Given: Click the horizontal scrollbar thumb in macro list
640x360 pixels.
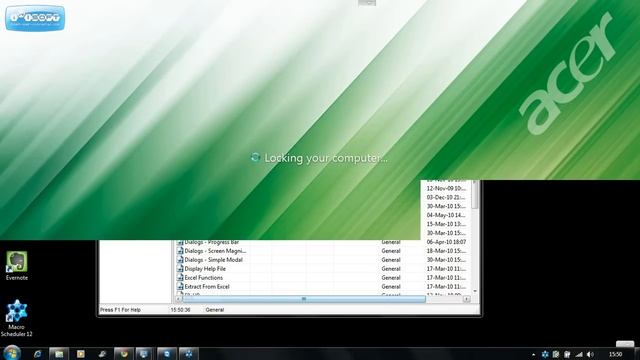Looking at the screenshot, I should [304, 299].
